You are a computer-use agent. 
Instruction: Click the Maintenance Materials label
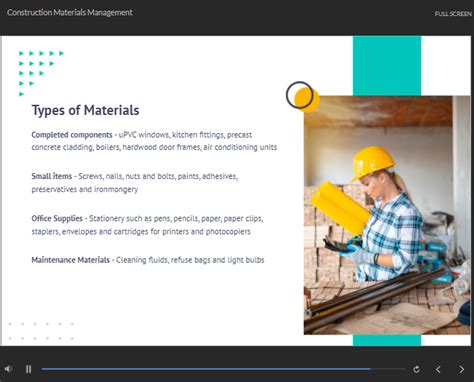pos(70,260)
